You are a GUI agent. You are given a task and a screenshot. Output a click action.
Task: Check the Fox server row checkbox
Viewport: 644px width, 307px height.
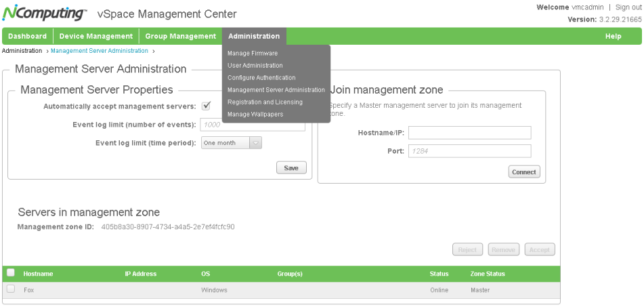11,289
